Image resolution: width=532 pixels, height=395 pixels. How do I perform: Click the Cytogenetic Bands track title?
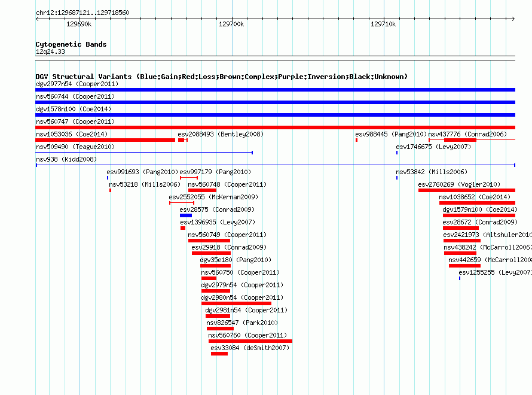[71, 44]
